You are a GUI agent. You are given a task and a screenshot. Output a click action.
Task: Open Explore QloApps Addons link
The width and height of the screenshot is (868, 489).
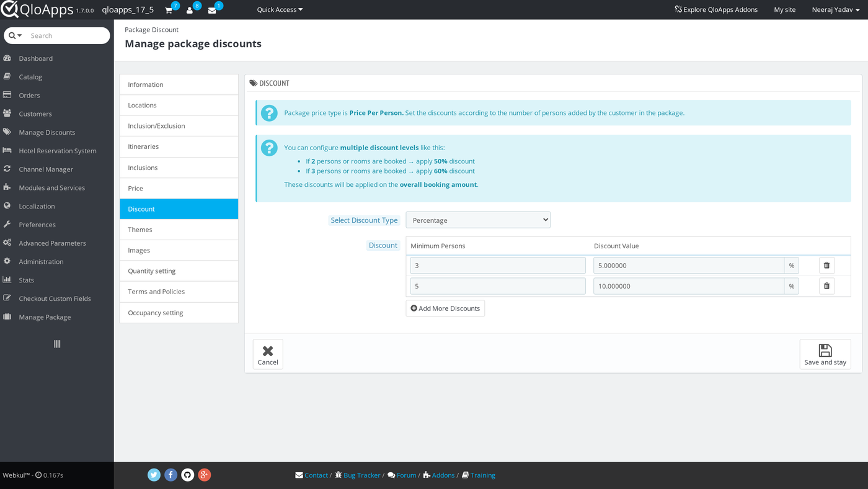click(x=716, y=10)
